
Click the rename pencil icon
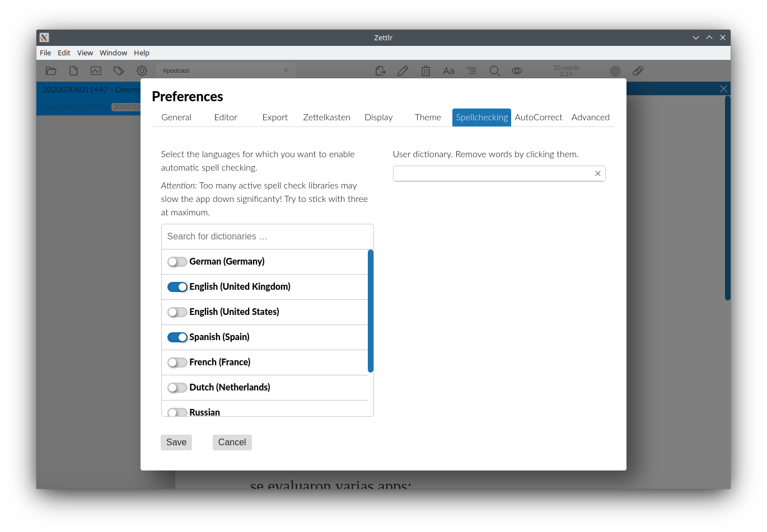click(403, 70)
